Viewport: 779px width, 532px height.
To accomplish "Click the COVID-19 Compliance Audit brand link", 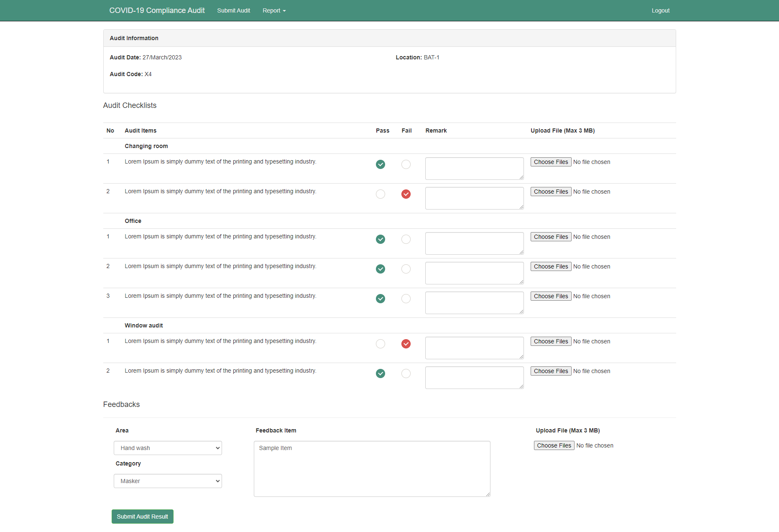I will pos(157,10).
